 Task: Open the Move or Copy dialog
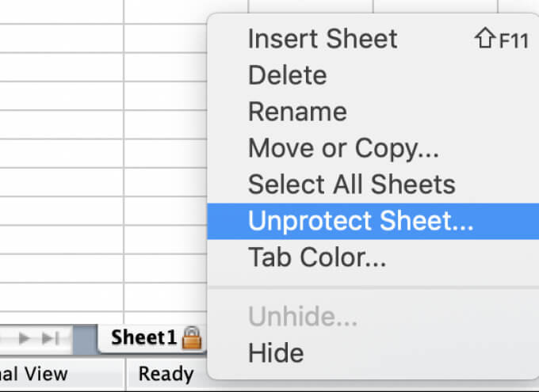coord(343,148)
